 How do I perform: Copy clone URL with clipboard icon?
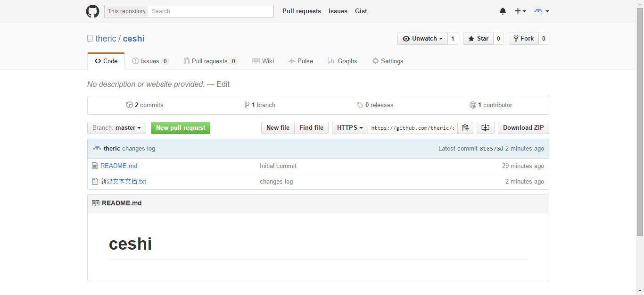[x=465, y=128]
